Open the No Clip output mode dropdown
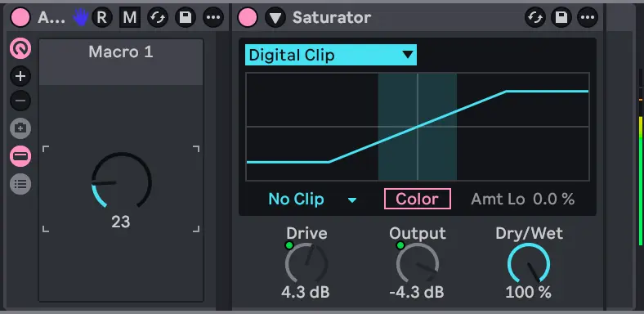 point(312,200)
